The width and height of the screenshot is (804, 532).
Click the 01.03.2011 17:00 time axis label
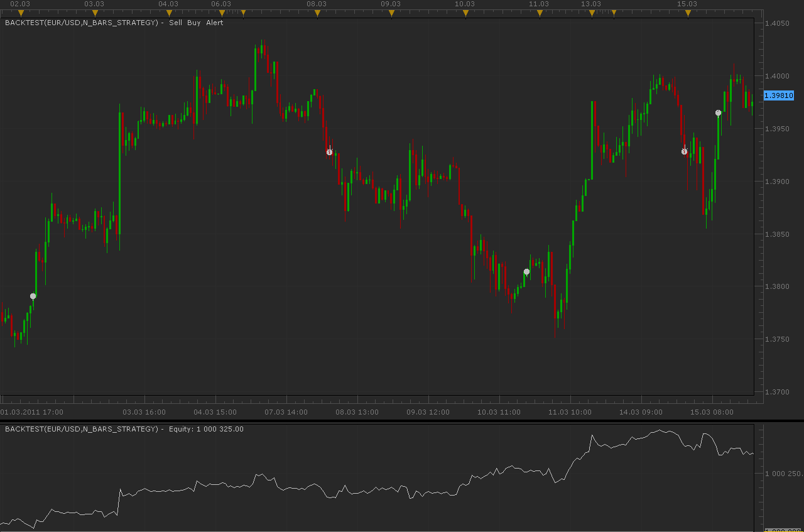[x=32, y=412]
